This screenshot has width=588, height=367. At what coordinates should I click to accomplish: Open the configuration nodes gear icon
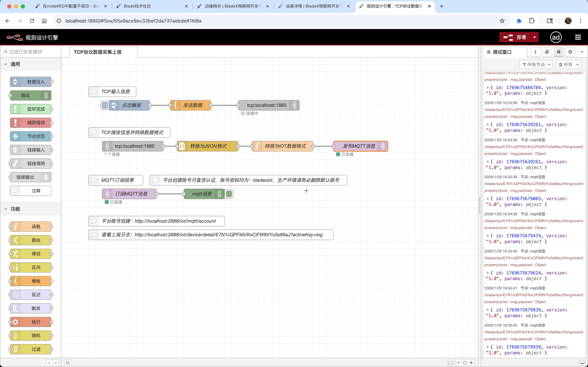point(570,52)
